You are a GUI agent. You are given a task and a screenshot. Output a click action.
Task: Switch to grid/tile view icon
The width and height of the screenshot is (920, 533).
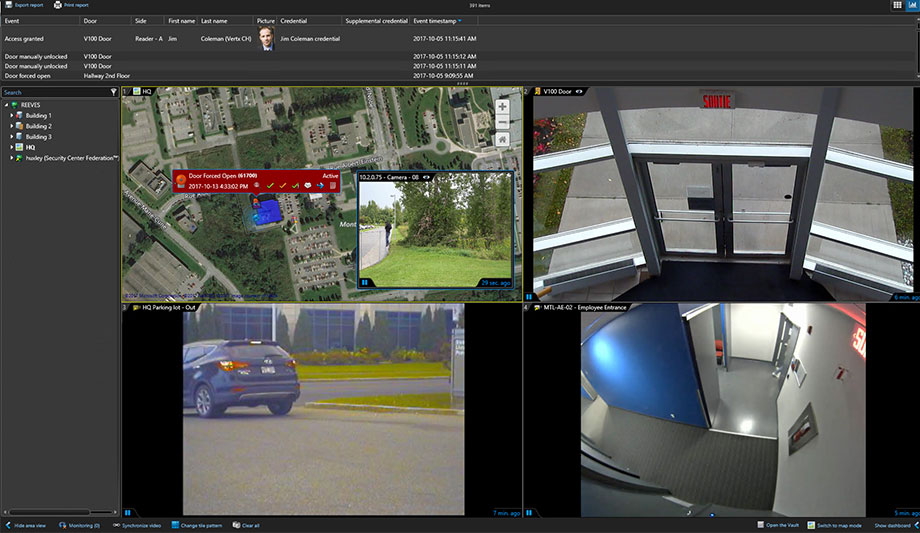[x=895, y=5]
